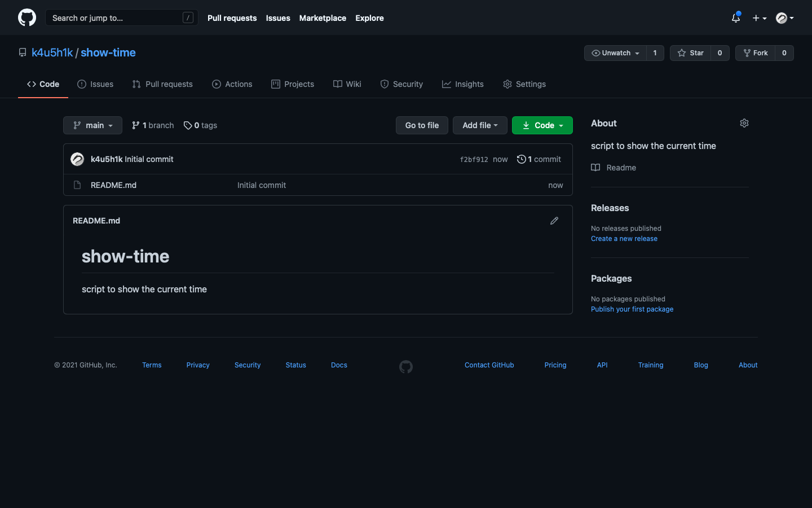Viewport: 812px width, 508px height.
Task: Open Explore in the top header
Action: click(x=369, y=18)
